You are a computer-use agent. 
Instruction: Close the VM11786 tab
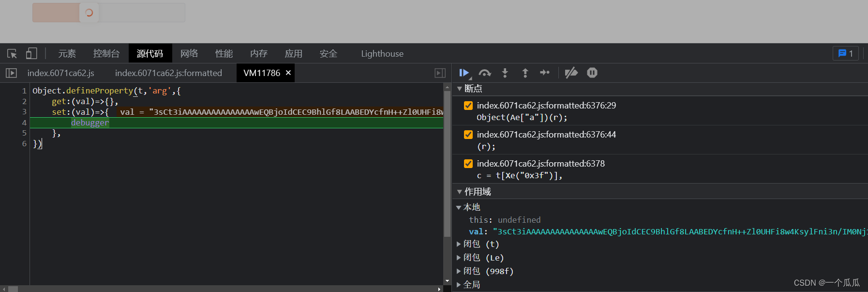[288, 73]
